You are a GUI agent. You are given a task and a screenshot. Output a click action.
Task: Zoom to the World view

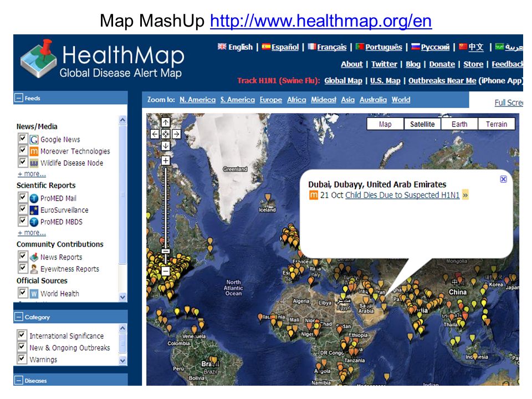(401, 100)
